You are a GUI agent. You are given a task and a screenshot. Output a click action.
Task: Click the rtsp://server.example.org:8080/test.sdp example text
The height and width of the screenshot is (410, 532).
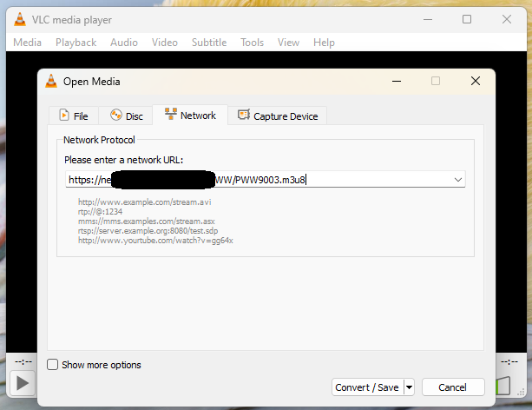point(148,231)
